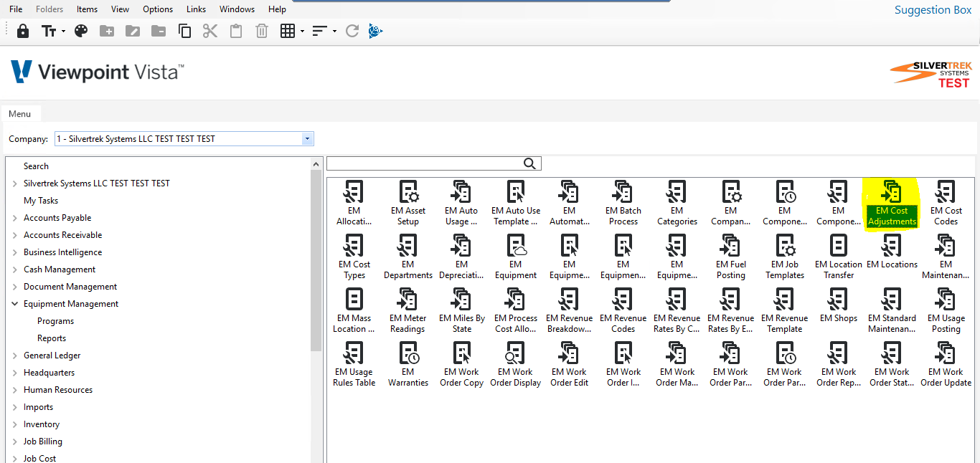Image resolution: width=980 pixels, height=463 pixels.
Task: Collapse the Equipment Management tree node
Action: tap(14, 304)
